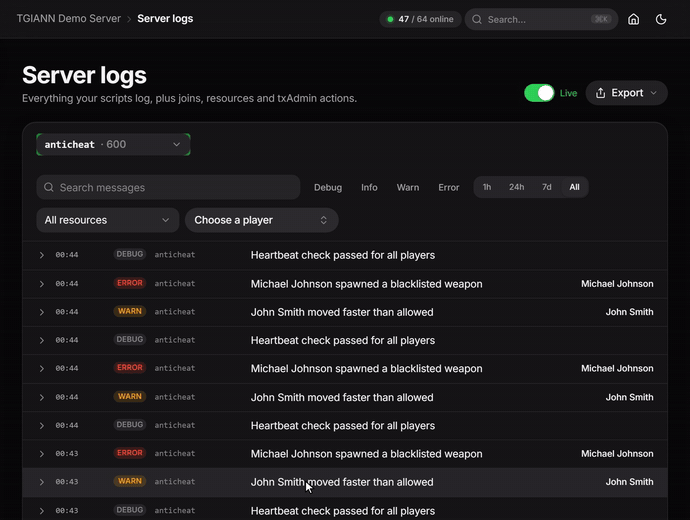The image size is (690, 520).
Task: Toggle the Debug level filter
Action: pos(328,187)
